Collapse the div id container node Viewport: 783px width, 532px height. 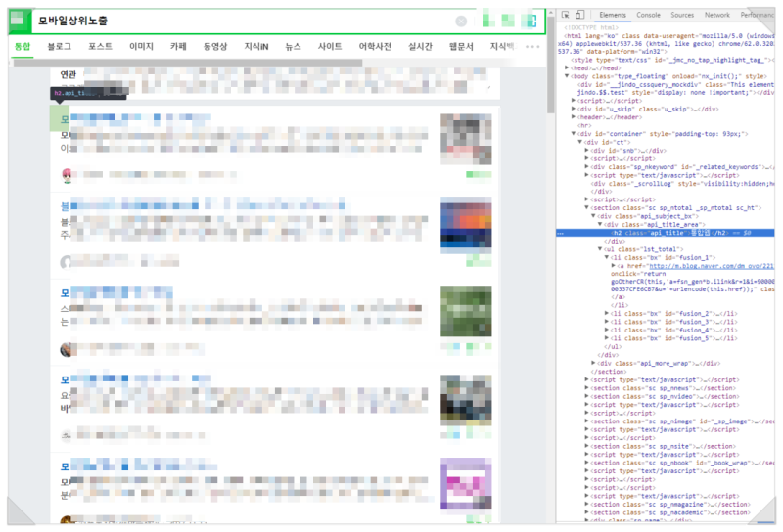(x=574, y=134)
